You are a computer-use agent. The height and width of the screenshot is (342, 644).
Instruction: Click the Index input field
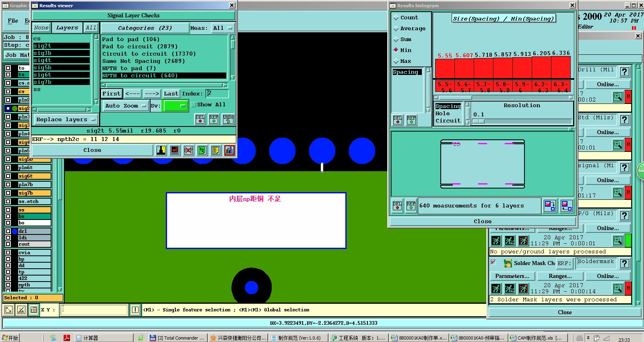(217, 93)
